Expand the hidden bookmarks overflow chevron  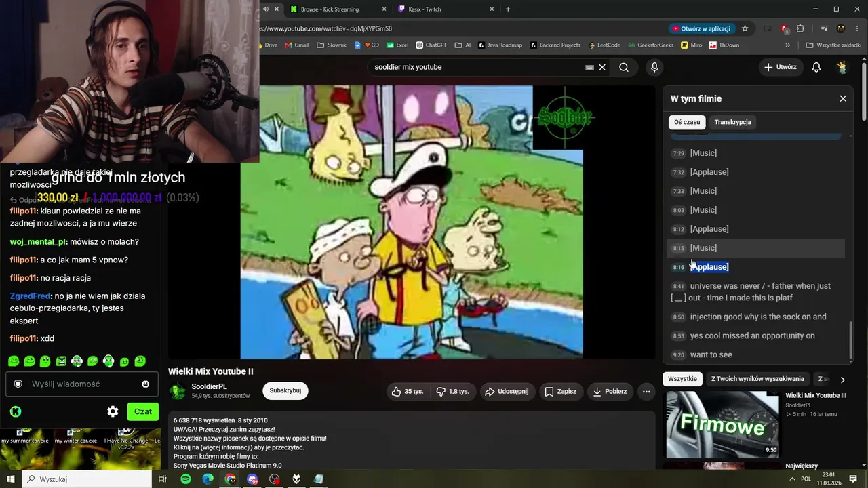tap(788, 45)
